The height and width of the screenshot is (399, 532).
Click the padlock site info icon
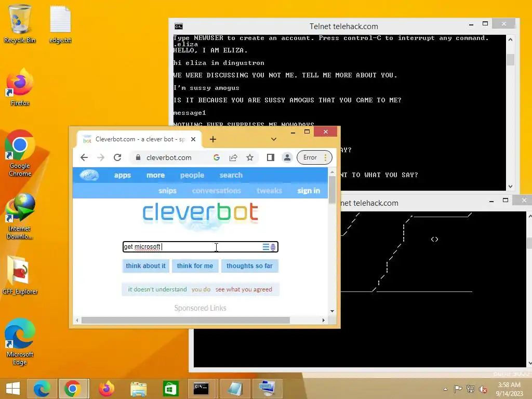tap(138, 157)
